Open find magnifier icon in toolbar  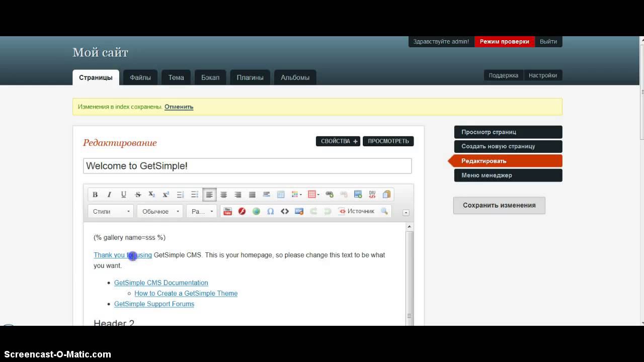pos(384,212)
